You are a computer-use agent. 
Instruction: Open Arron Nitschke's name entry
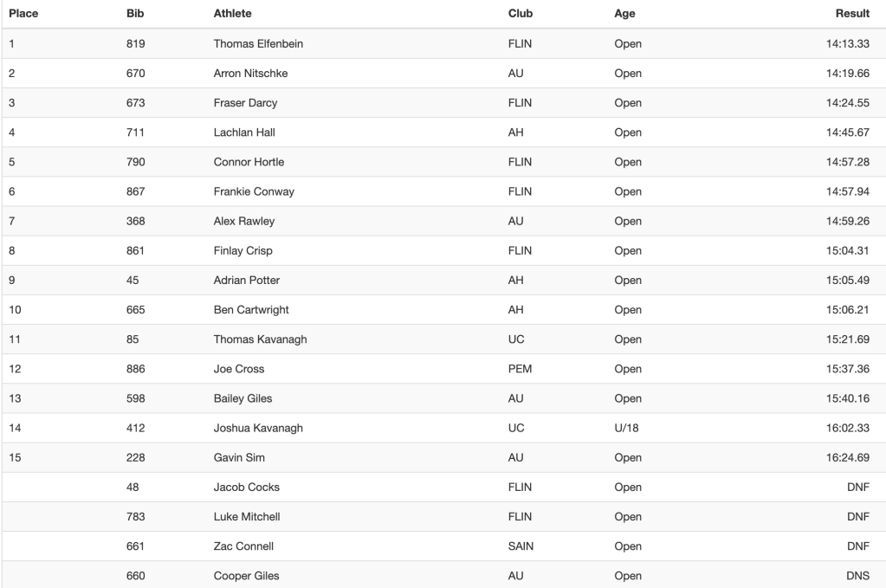click(250, 74)
